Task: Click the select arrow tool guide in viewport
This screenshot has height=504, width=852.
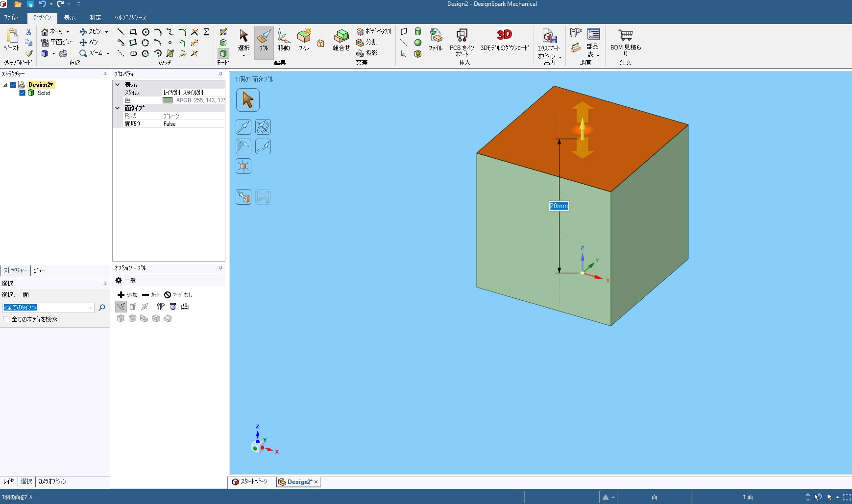Action: tap(247, 100)
